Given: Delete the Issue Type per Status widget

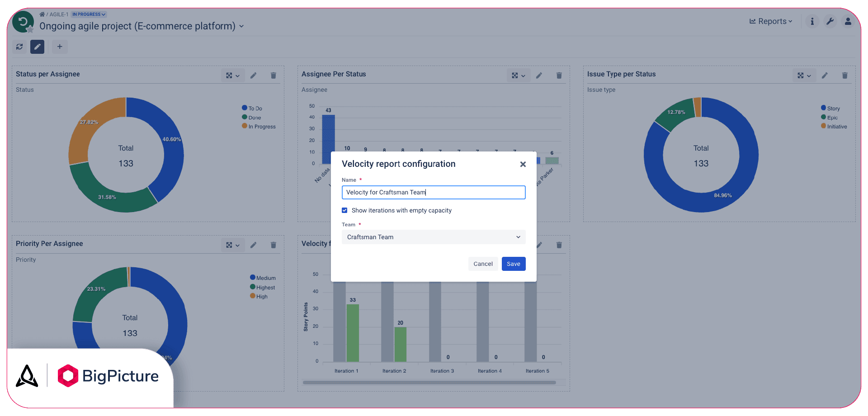Looking at the screenshot, I should pos(844,76).
